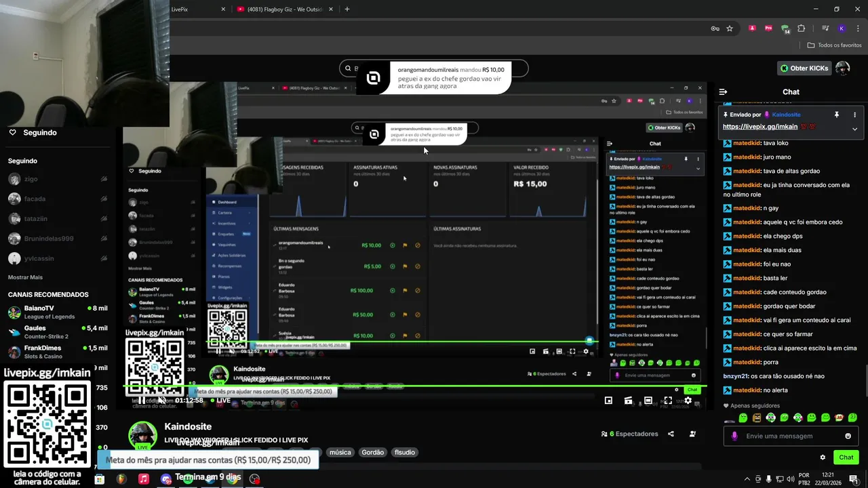This screenshot has height=488, width=868.
Task: Open the pink person extension icon
Action: coord(752,28)
